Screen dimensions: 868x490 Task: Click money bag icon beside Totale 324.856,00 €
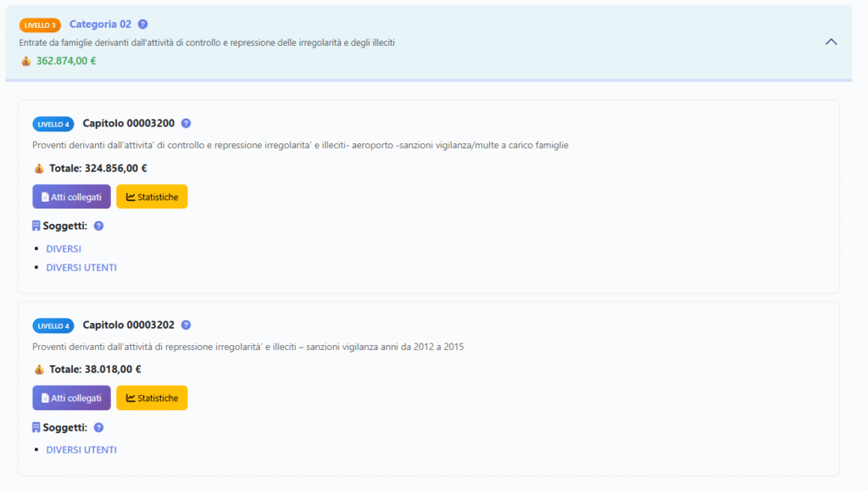[38, 168]
